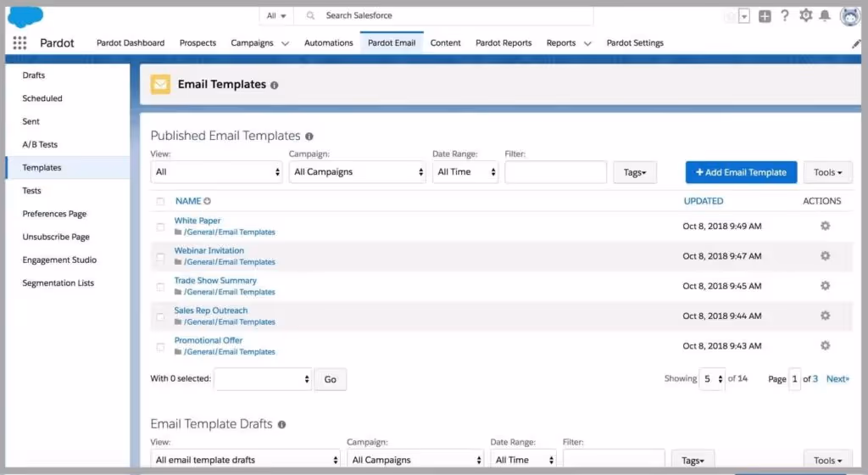Open actions gear for Promotional Offer row

pyautogui.click(x=825, y=345)
